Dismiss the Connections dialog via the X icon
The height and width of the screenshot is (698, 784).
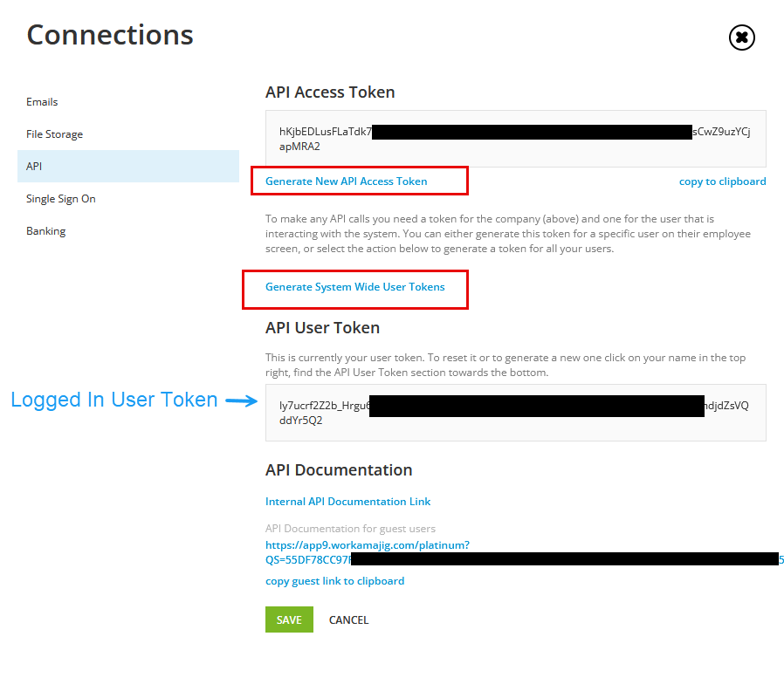(x=741, y=38)
